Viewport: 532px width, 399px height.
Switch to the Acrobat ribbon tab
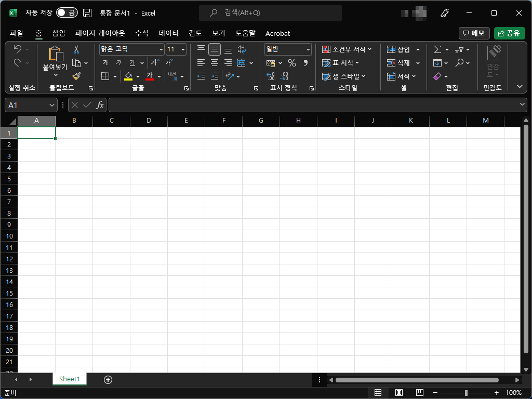pos(277,33)
